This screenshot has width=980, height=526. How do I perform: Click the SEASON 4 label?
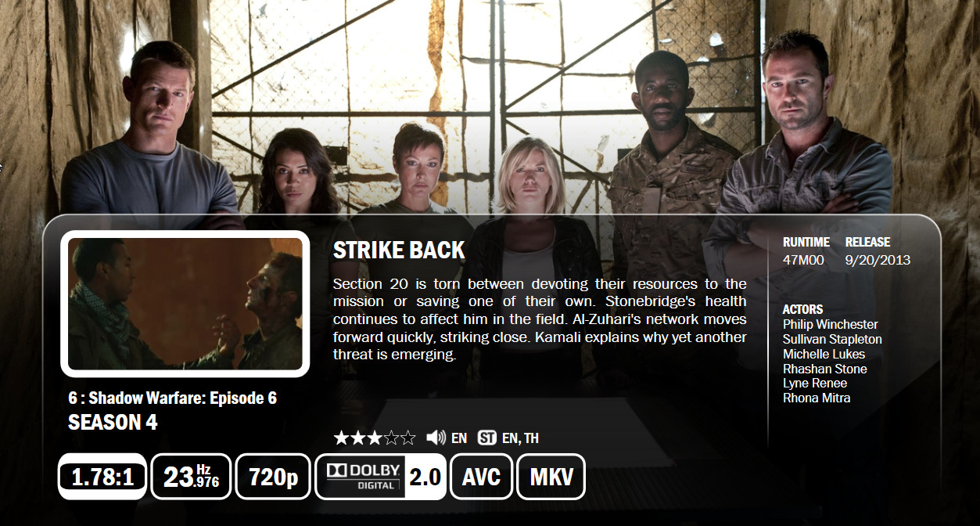point(113,423)
